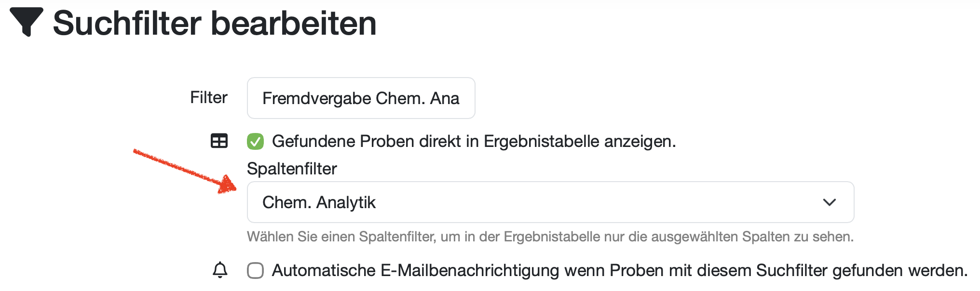Click the bell notification icon

(220, 270)
